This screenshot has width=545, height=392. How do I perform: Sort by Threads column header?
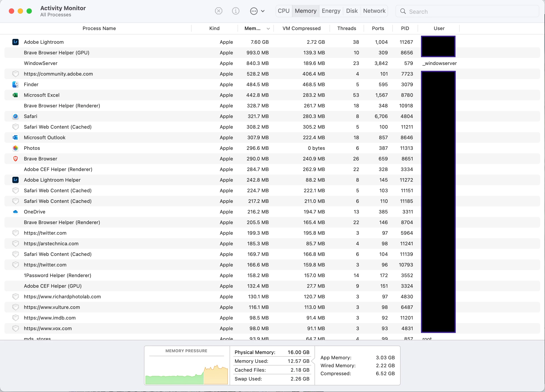coord(347,28)
